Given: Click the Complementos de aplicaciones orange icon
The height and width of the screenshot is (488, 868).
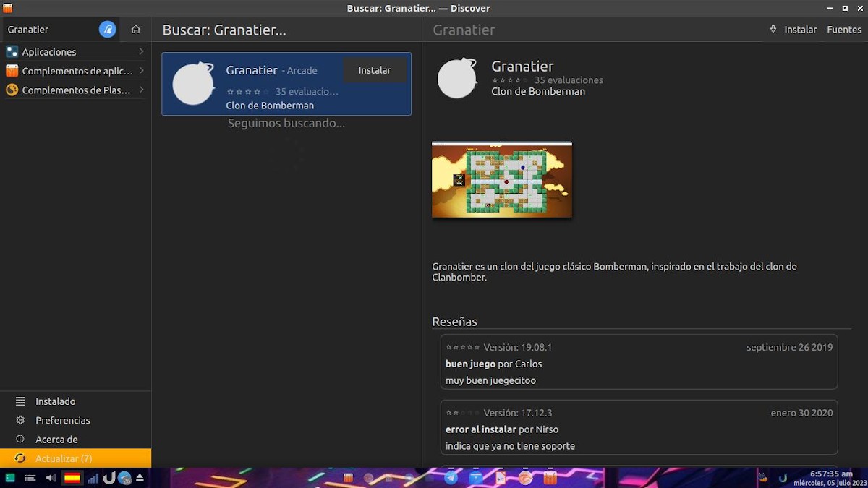Looking at the screenshot, I should point(12,71).
